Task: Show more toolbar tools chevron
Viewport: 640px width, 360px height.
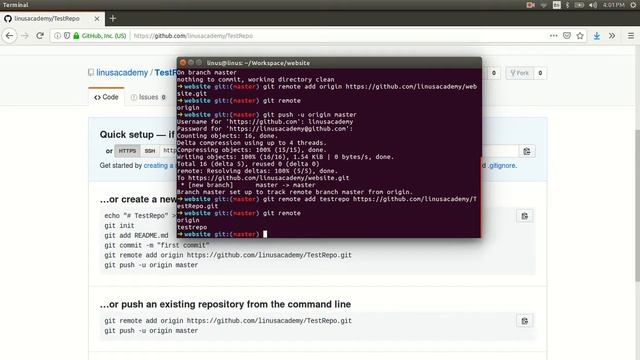Action: [x=612, y=36]
